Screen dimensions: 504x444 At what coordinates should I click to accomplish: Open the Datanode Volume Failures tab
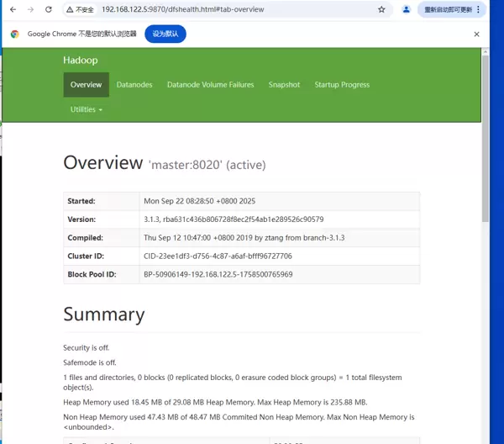[210, 85]
